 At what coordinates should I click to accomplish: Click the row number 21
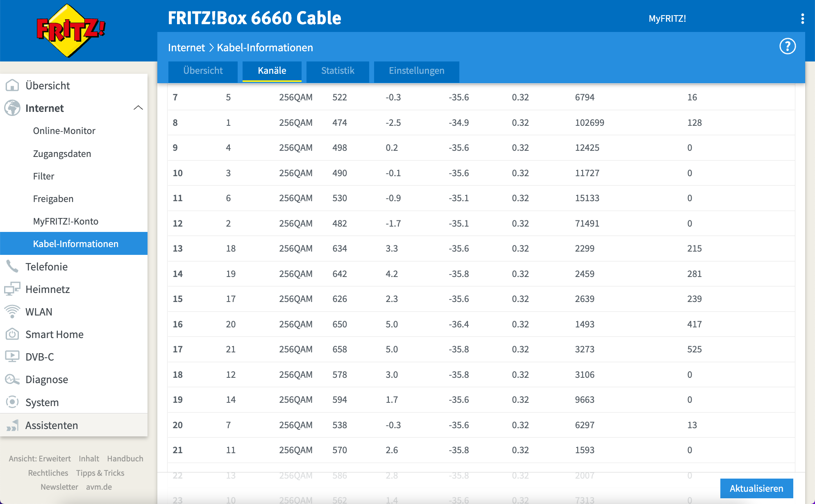[x=177, y=450]
